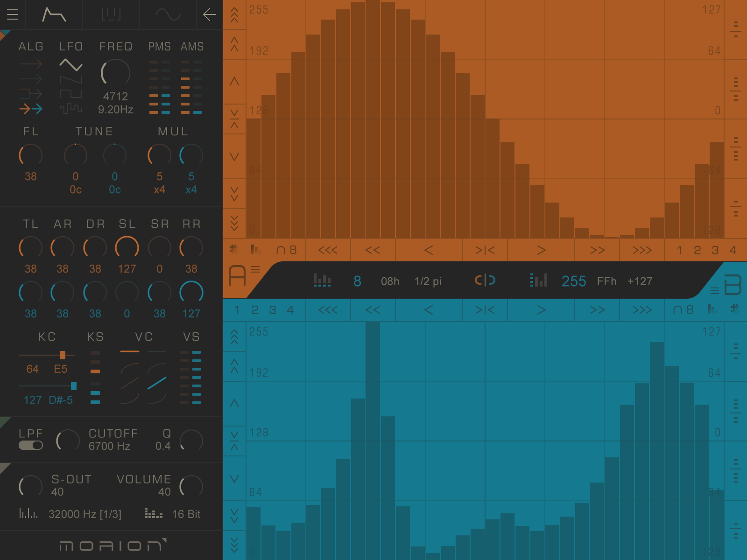Switch to the envelope editor tab
Image resolution: width=747 pixels, height=560 pixels.
(x=54, y=14)
